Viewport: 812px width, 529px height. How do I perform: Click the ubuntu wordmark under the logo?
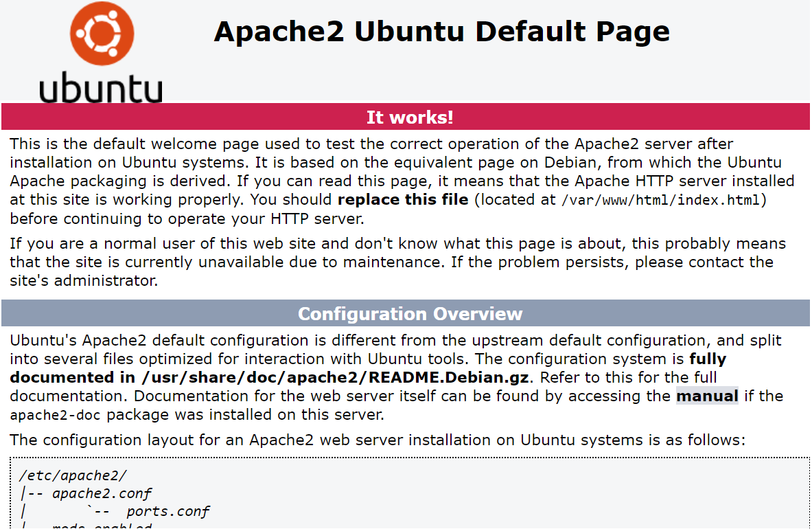(101, 87)
